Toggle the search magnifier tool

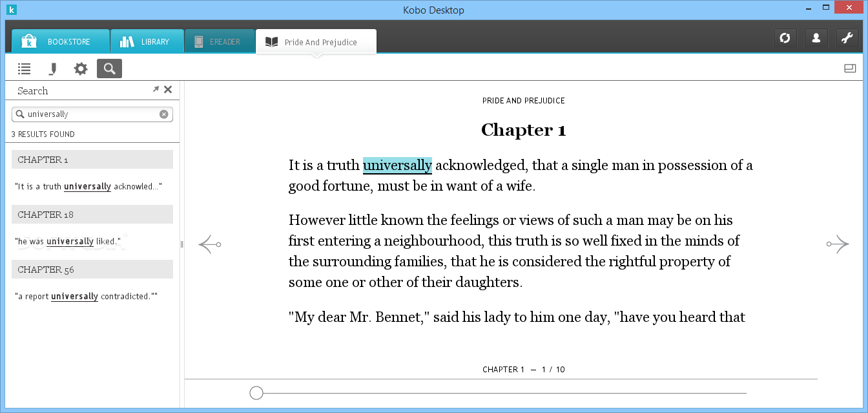[109, 69]
